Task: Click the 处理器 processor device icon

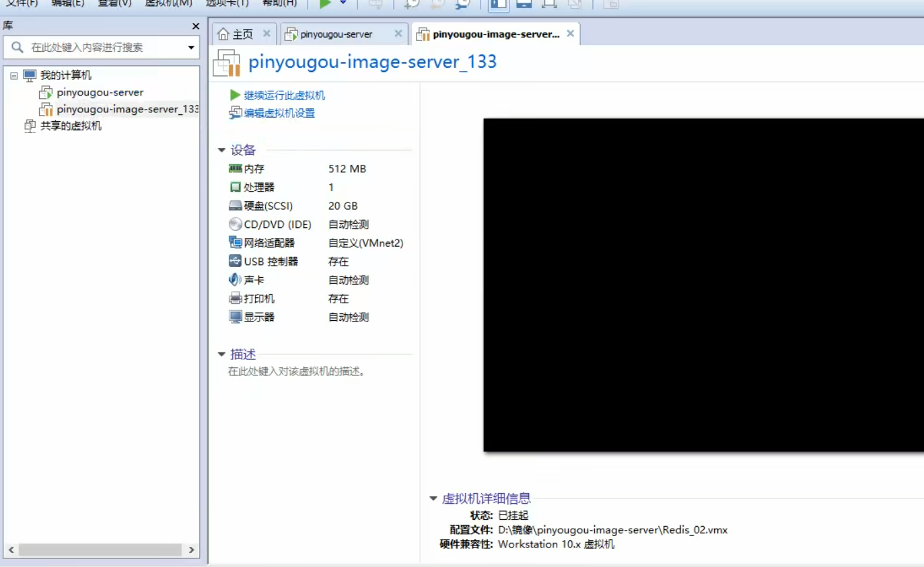Action: click(x=236, y=187)
